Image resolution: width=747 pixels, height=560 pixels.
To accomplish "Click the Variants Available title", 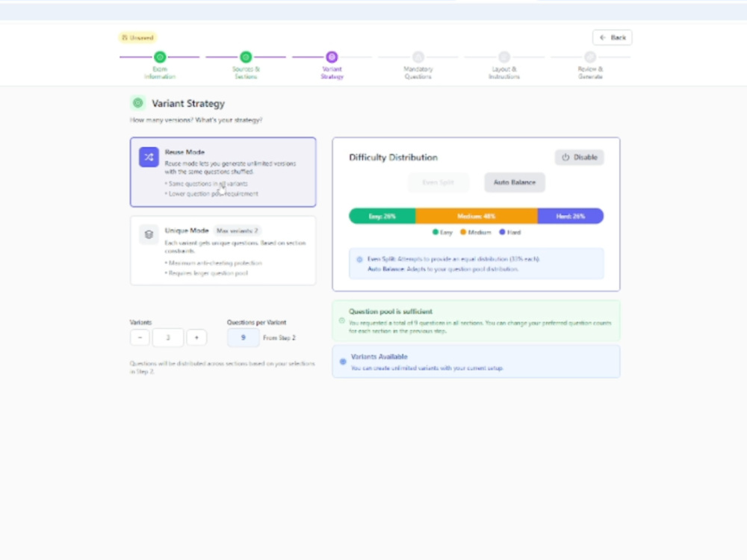I will coord(379,357).
